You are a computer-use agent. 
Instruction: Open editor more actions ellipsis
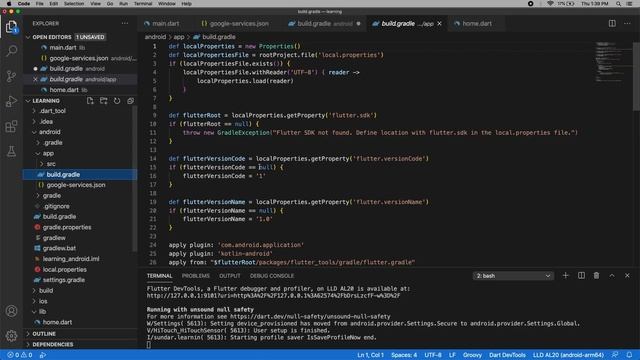tap(627, 24)
